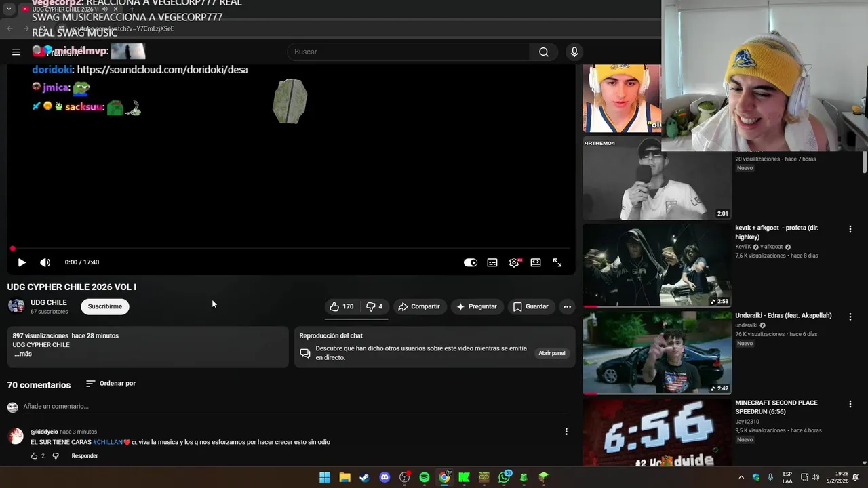Click the Preguntar button
This screenshot has width=868, height=488.
[477, 306]
